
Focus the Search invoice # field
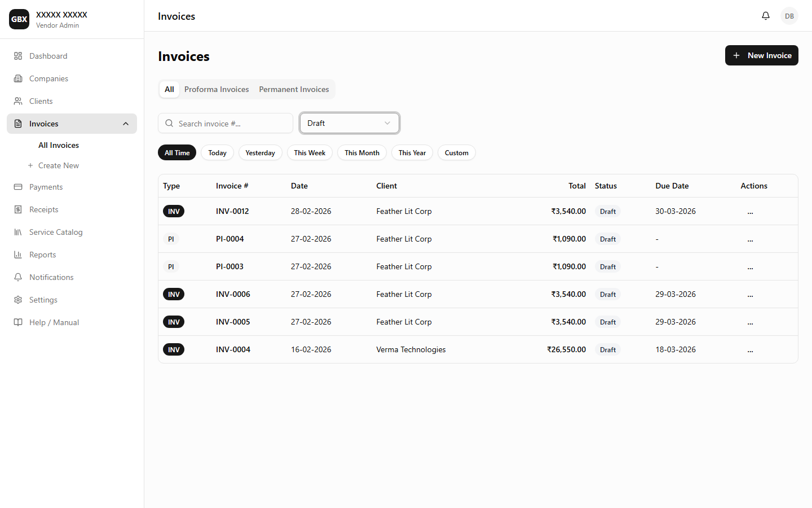point(226,123)
